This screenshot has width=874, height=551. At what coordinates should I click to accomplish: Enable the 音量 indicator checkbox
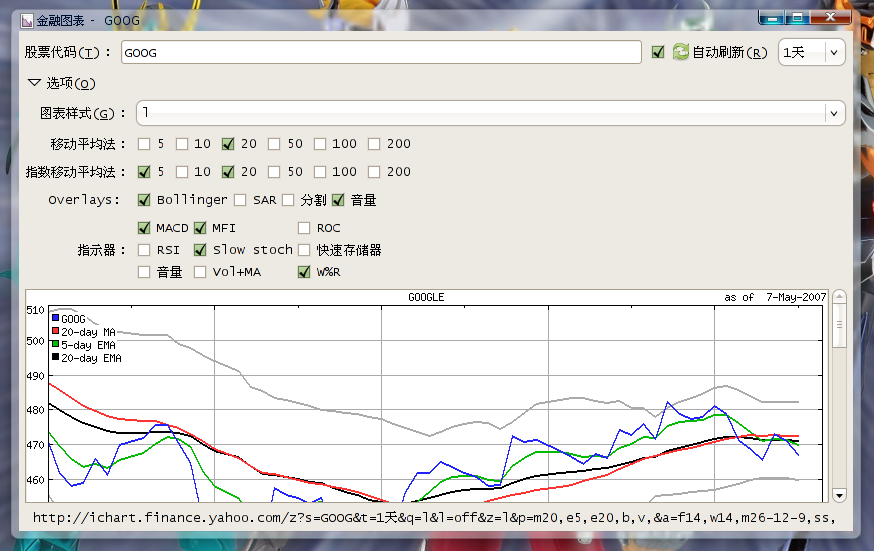[144, 272]
